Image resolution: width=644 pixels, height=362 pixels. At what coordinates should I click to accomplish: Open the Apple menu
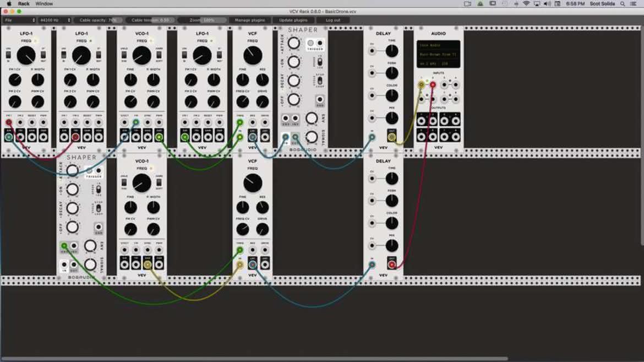tap(9, 4)
